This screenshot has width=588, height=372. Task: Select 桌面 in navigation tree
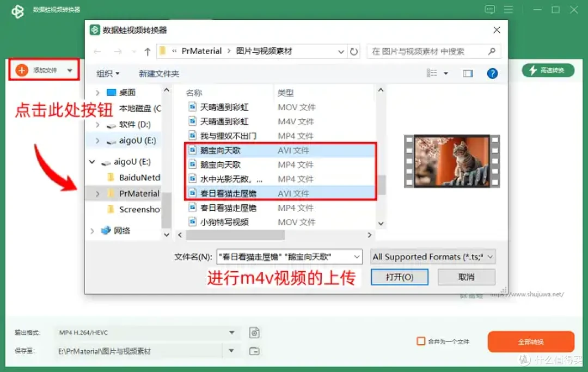point(127,92)
